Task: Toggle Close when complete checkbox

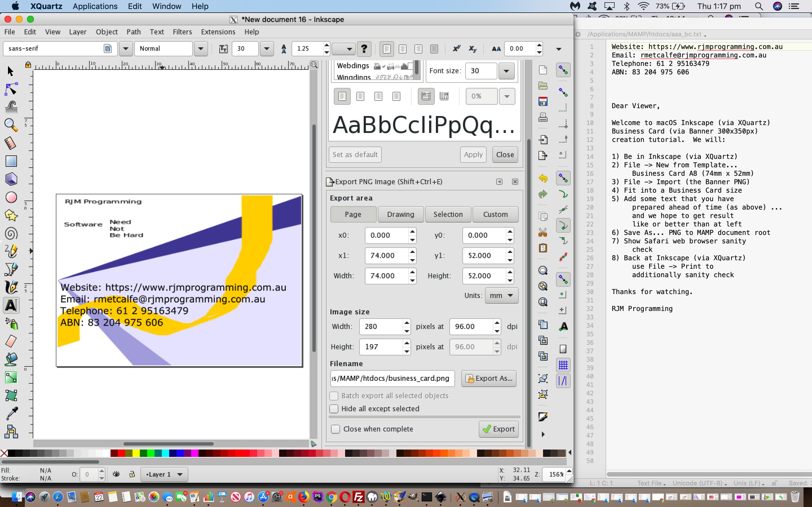Action: click(x=335, y=429)
